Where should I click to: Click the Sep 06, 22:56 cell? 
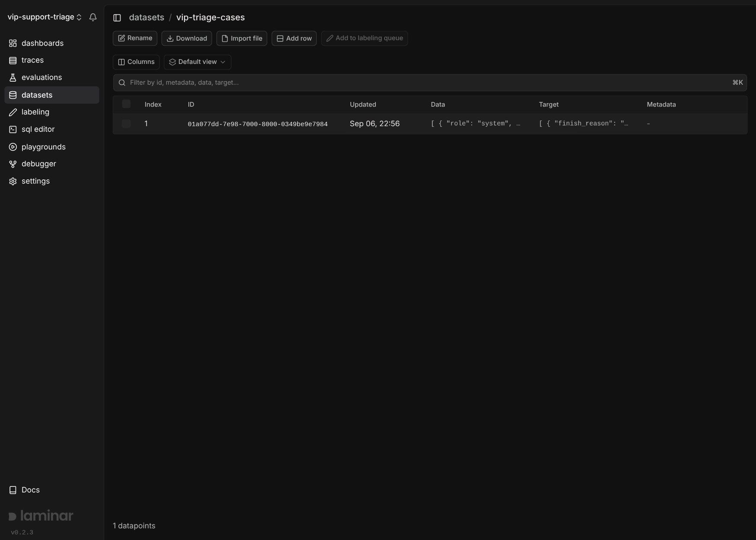pyautogui.click(x=375, y=124)
